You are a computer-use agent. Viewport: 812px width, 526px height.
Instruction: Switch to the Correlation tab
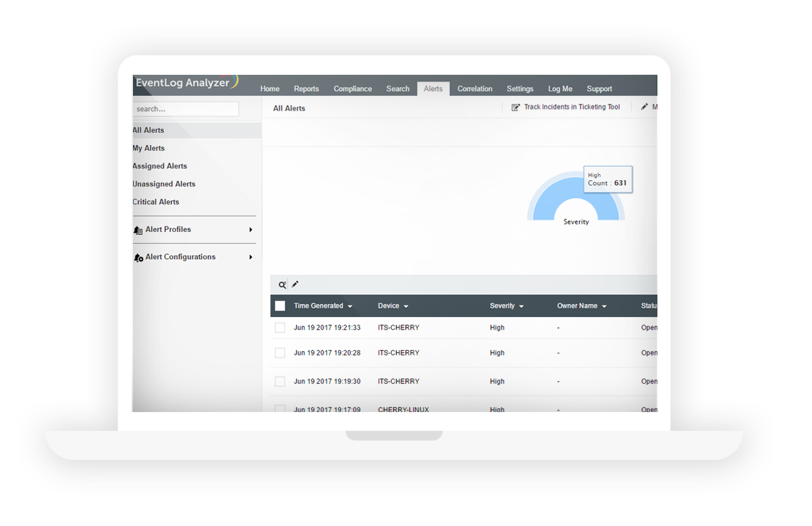click(x=475, y=89)
